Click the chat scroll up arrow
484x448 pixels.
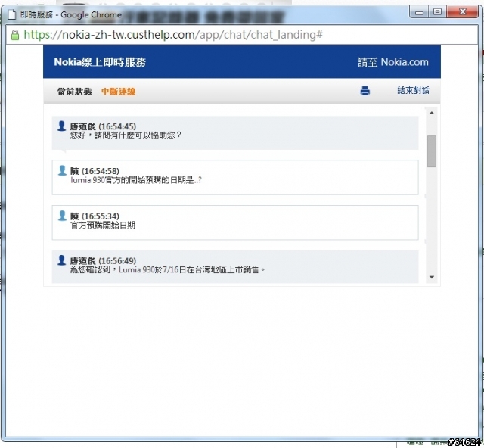point(432,113)
